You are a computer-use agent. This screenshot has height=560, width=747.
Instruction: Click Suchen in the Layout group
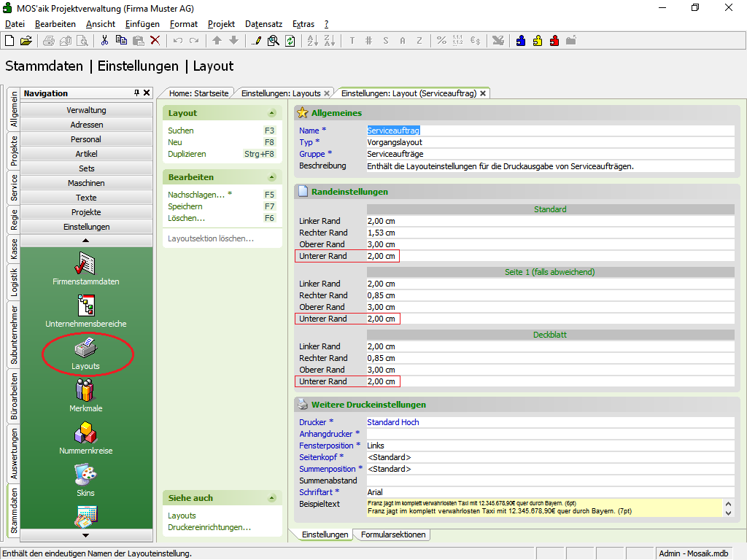(x=181, y=131)
